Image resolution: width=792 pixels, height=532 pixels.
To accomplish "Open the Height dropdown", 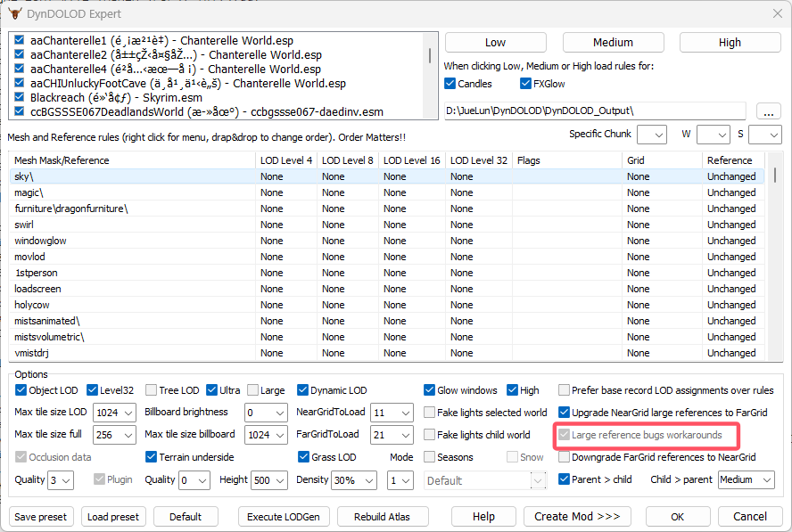I will [x=269, y=480].
